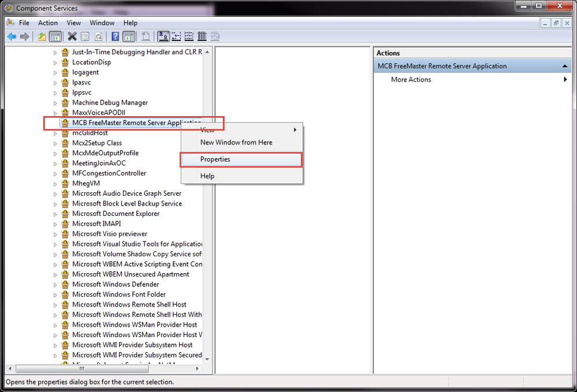The width and height of the screenshot is (577, 392).
Task: Click the Delete (X) toolbar icon
Action: [x=72, y=36]
